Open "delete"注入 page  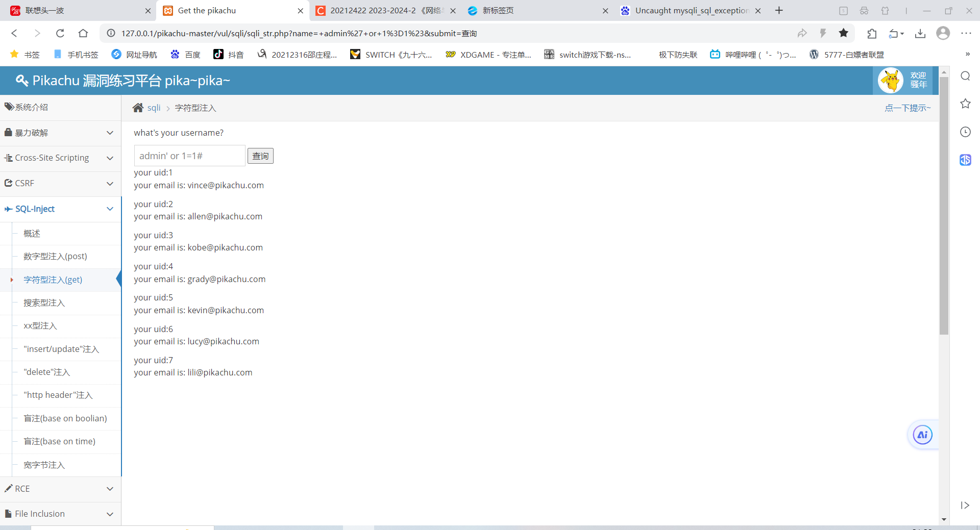coord(46,372)
